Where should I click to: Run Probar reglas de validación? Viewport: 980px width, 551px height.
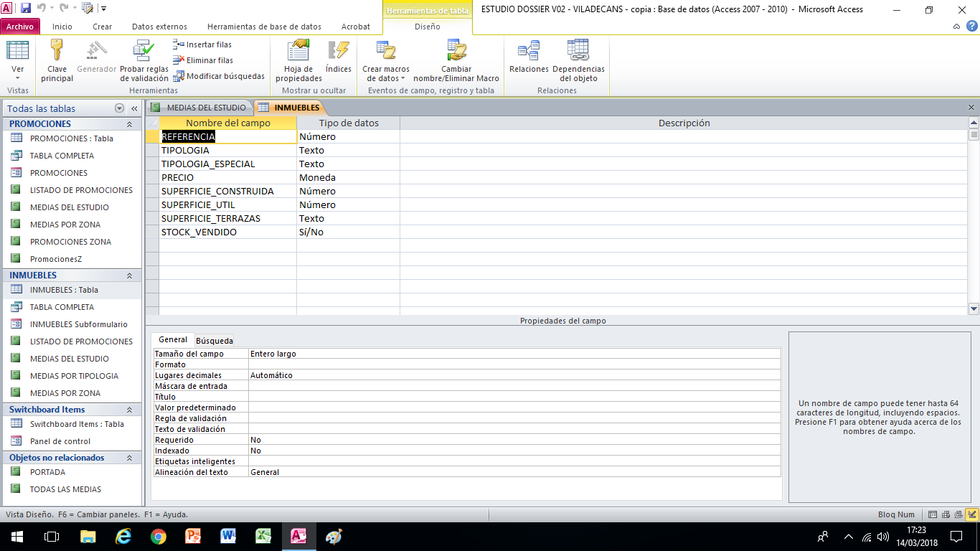(x=144, y=61)
